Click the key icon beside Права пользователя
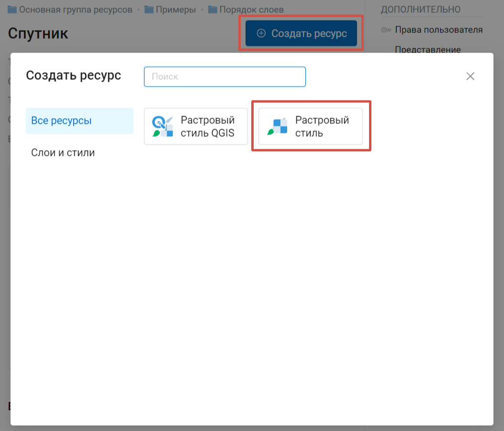Image resolution: width=504 pixels, height=431 pixels. (386, 30)
